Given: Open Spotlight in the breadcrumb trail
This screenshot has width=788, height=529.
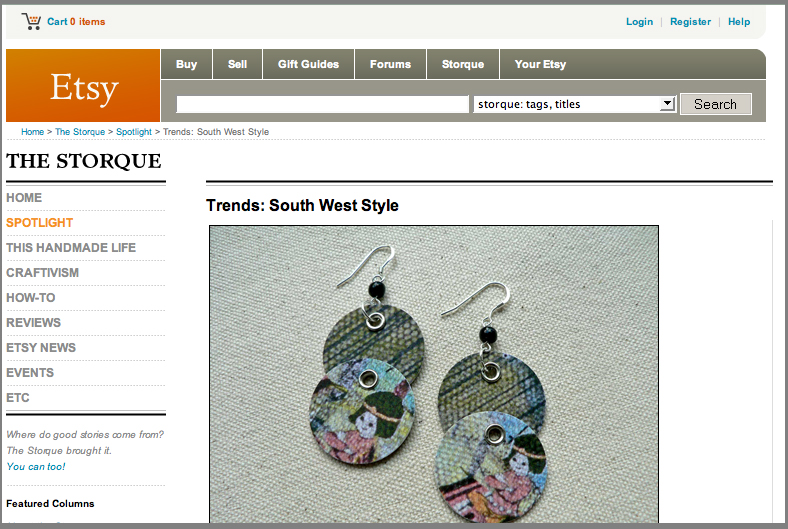Looking at the screenshot, I should pyautogui.click(x=134, y=132).
